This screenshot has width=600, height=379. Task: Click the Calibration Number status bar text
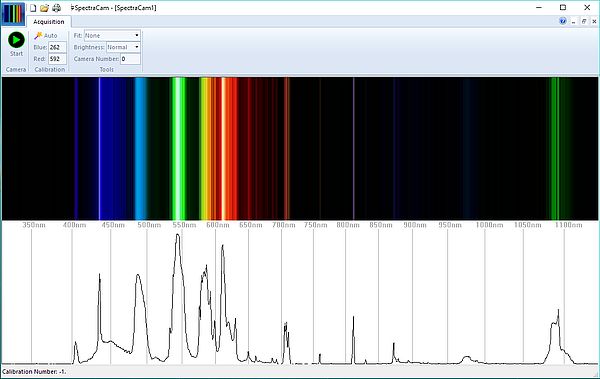34,372
